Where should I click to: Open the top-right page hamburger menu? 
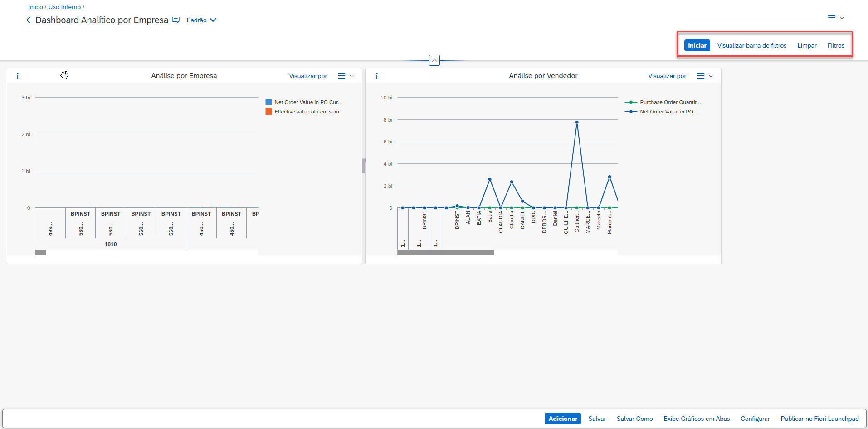coord(832,18)
